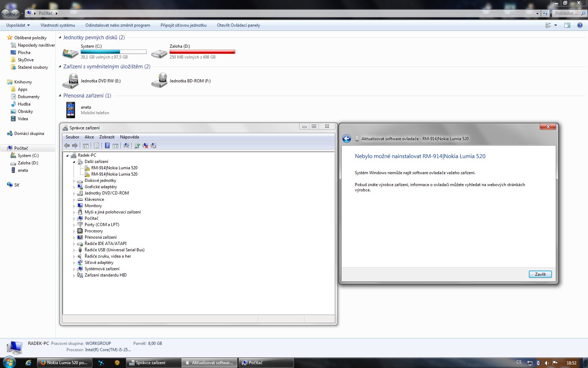Image resolution: width=588 pixels, height=368 pixels.
Task: Toggle the preview pane icon in Explorer
Action: [x=567, y=25]
